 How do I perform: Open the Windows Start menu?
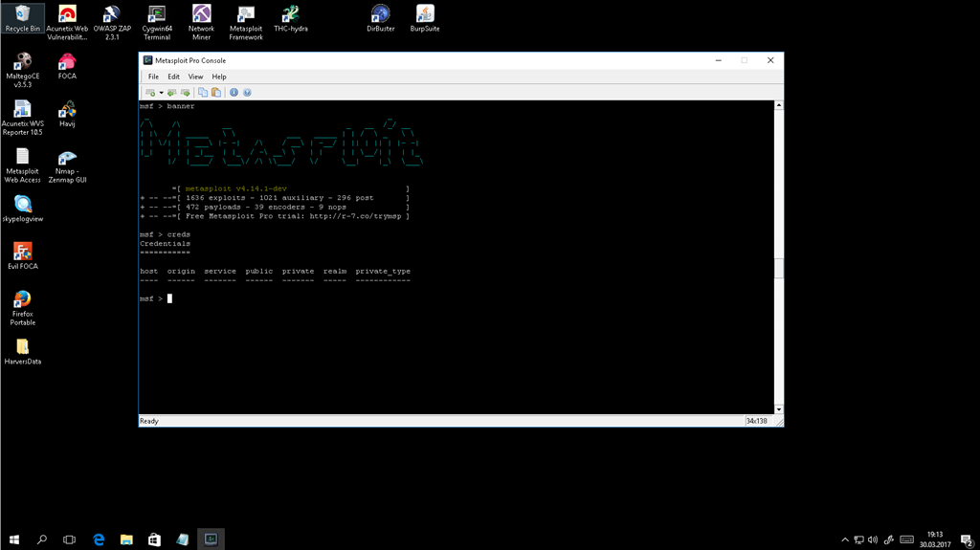pos(13,539)
